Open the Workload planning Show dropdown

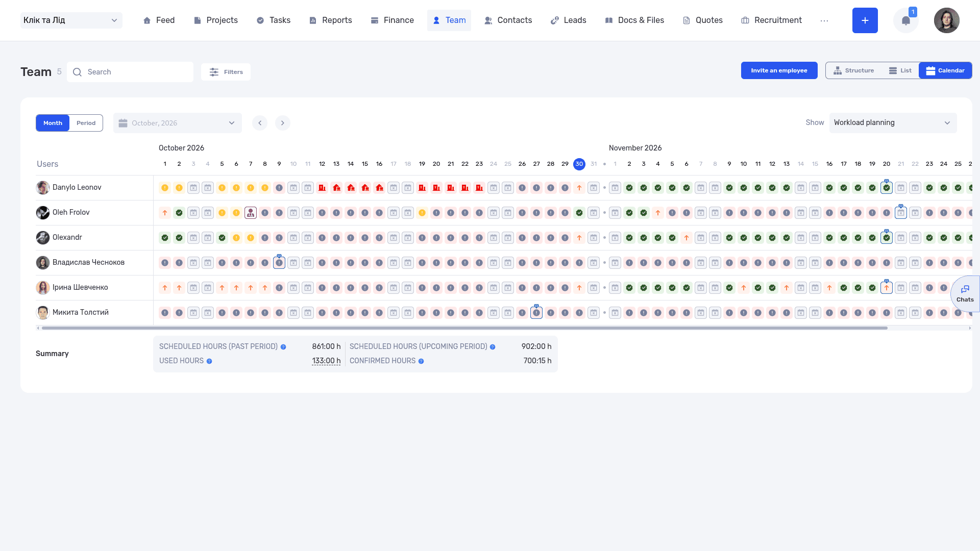click(x=893, y=123)
